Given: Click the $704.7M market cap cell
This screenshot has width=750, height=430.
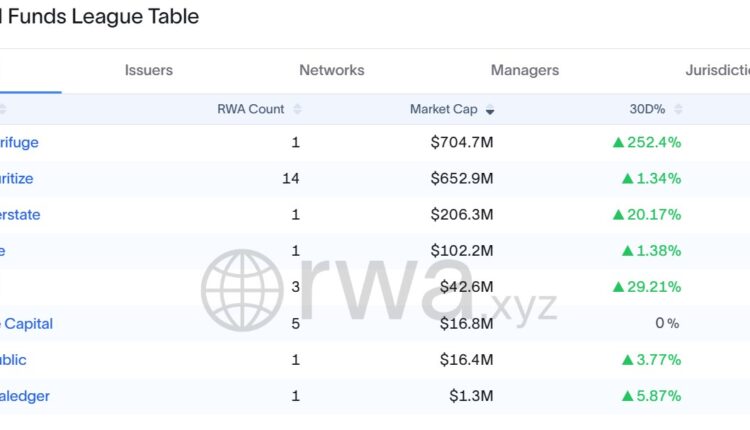Looking at the screenshot, I should [461, 142].
